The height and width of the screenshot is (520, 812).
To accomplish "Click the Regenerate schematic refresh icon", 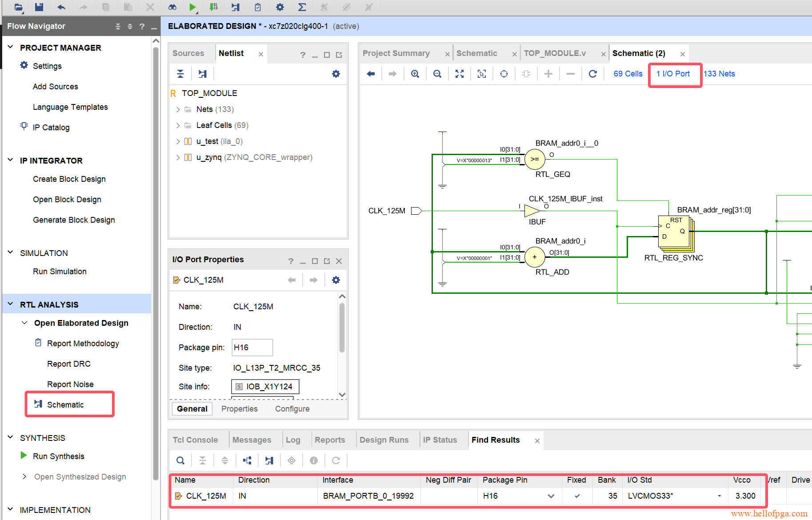I will [593, 74].
